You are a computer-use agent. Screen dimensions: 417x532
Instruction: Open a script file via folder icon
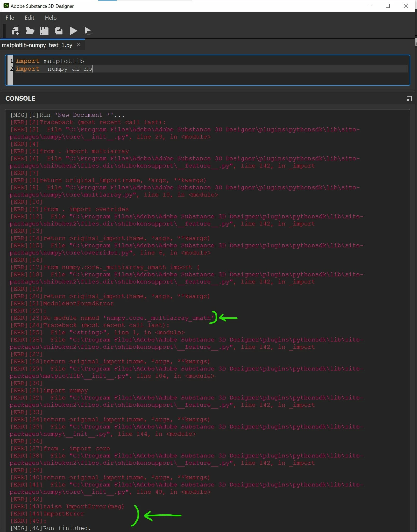click(x=30, y=31)
